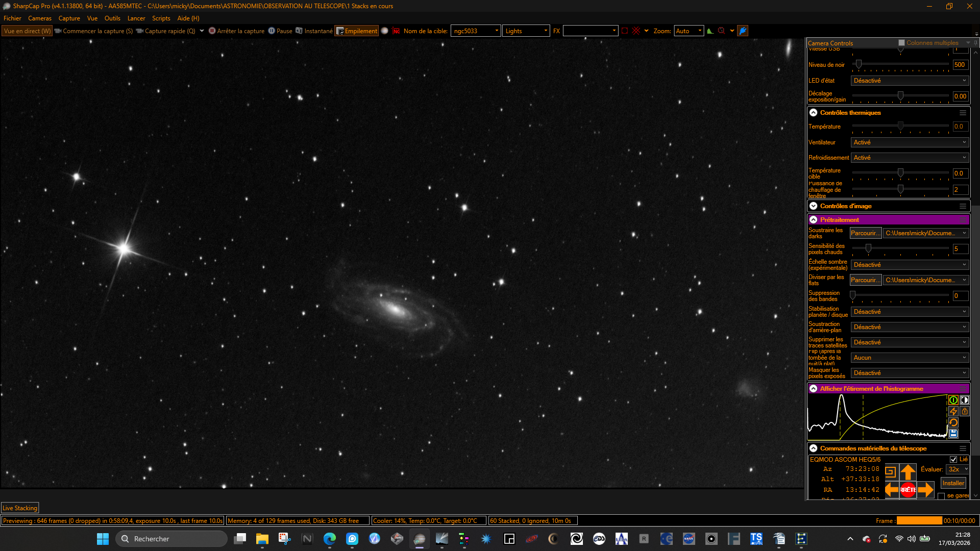This screenshot has height=551, width=980.
Task: Click Parcourir button for Soustraire les darks
Action: [865, 233]
